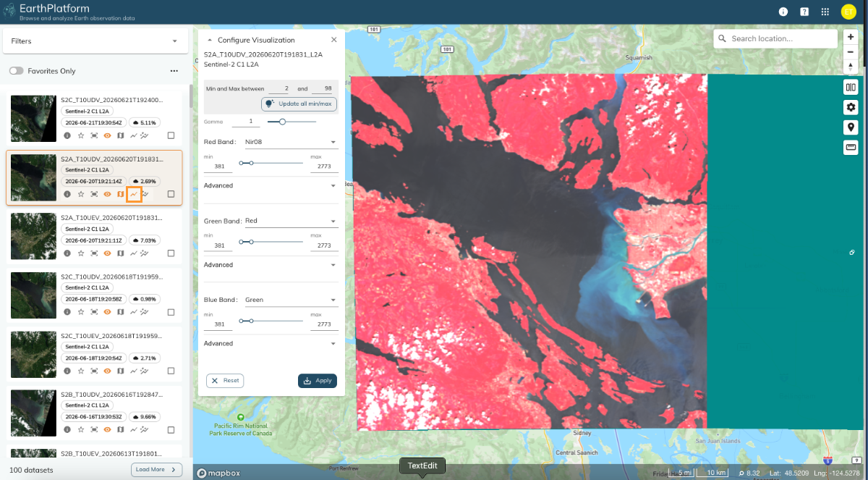Open map visualization icon for S2C_T10UDV_20260621T192400
This screenshot has height=480, width=868.
pyautogui.click(x=121, y=135)
